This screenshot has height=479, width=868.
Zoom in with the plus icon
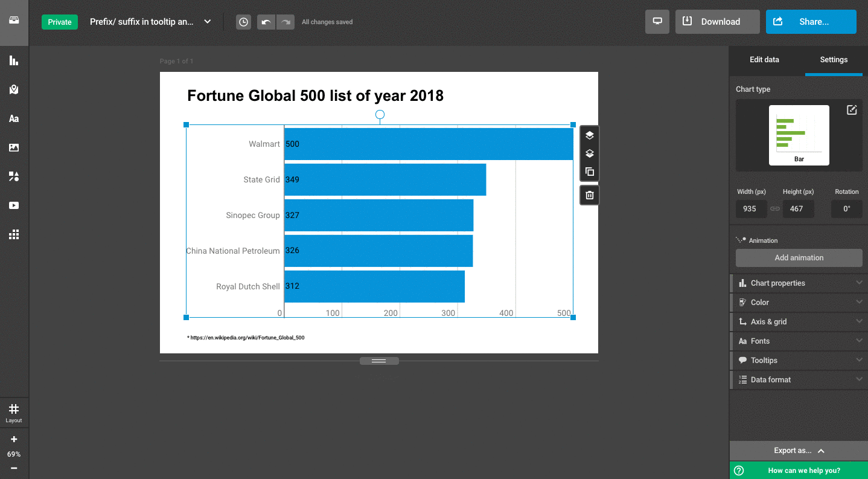(14, 439)
